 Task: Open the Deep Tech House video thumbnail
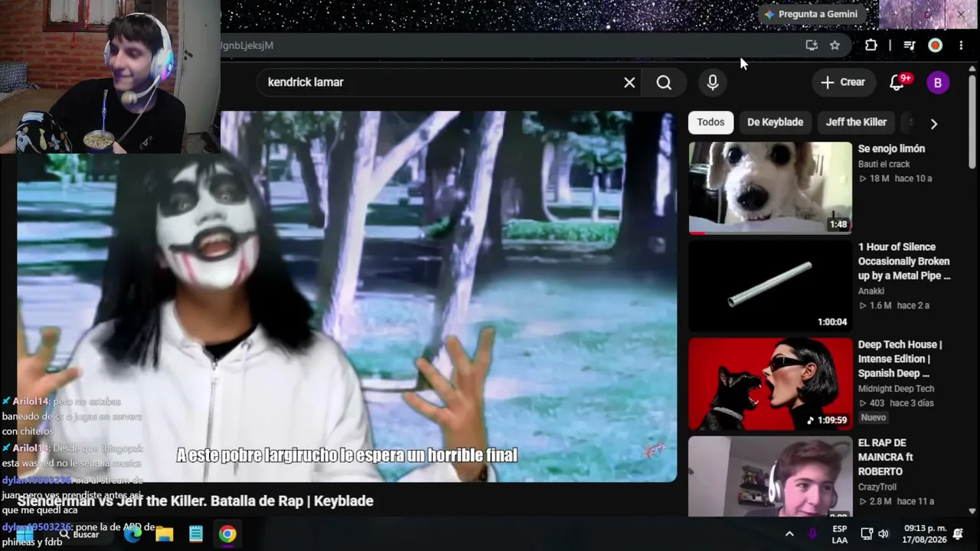(770, 384)
